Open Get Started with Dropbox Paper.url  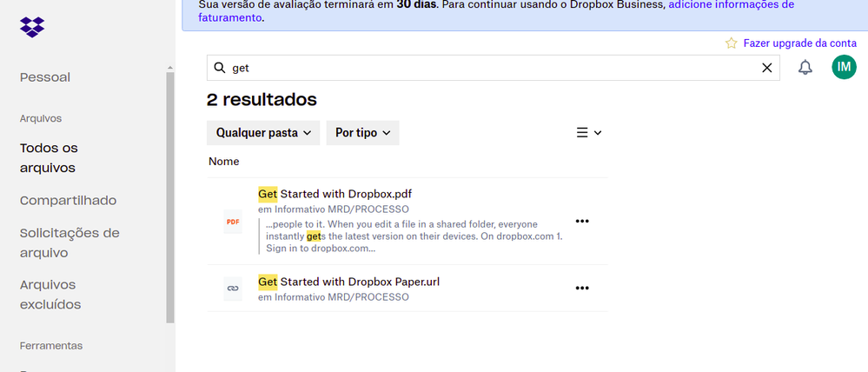[348, 282]
